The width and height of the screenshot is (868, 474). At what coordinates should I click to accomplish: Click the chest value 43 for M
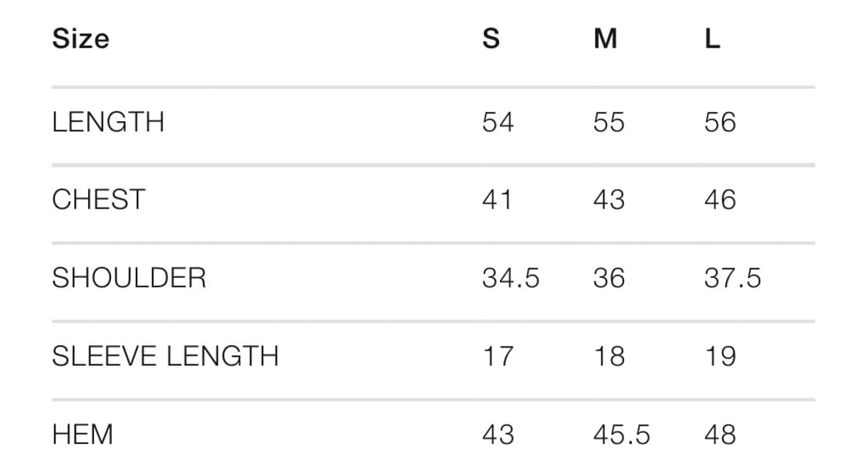pyautogui.click(x=609, y=199)
